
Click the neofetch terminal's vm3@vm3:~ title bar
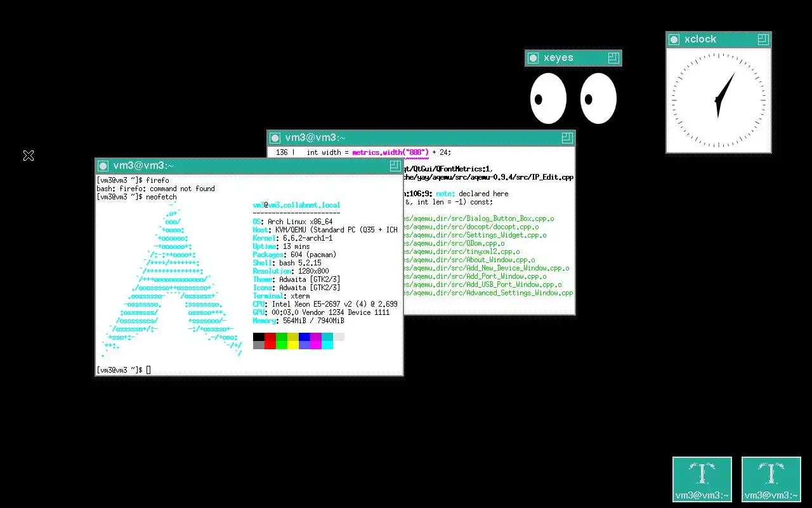coord(249,166)
